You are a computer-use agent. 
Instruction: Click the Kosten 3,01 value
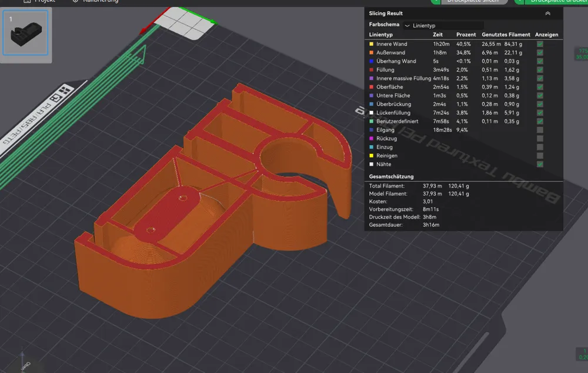427,201
